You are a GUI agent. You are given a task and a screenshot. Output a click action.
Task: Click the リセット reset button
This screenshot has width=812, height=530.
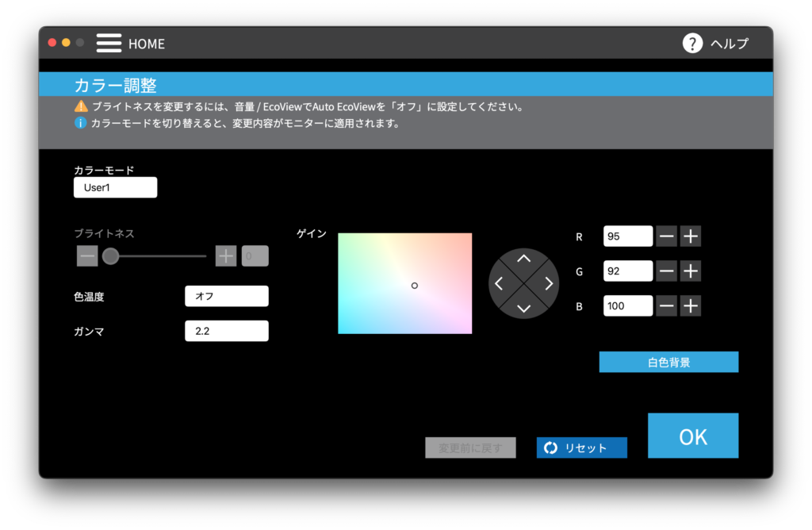coord(581,447)
